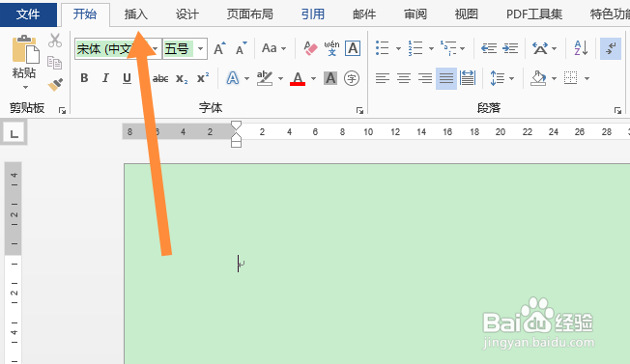Toggle show/hide paragraph marks

611,48
